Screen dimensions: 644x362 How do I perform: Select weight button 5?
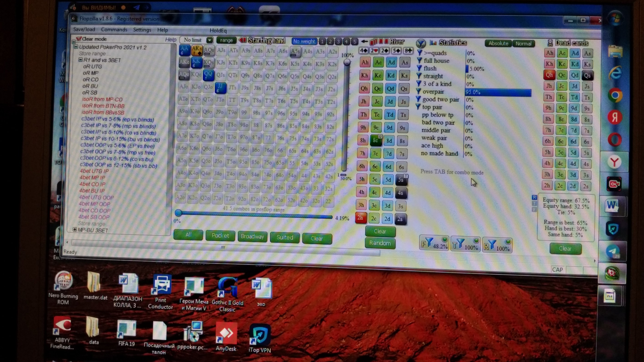coord(354,42)
